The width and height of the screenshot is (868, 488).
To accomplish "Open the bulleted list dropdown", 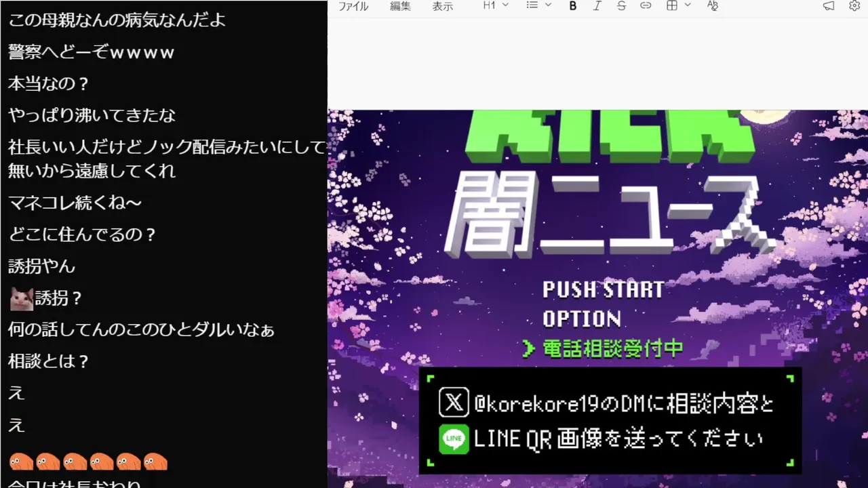I will coord(539,5).
